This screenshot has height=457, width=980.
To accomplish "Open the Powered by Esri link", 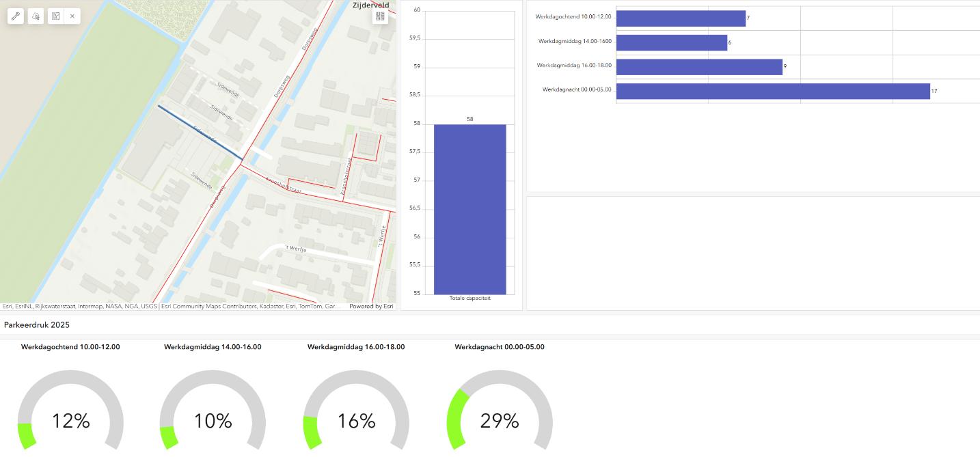I will click(x=371, y=307).
